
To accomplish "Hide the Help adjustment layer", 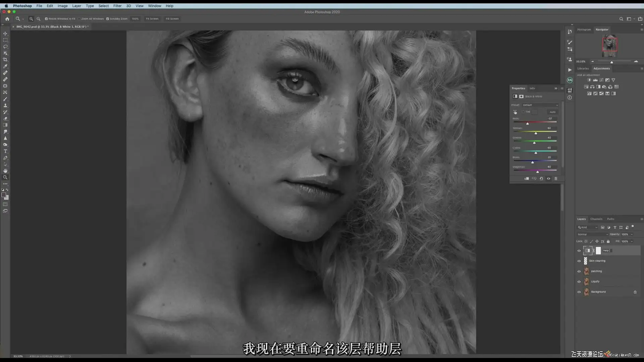I will click(579, 251).
